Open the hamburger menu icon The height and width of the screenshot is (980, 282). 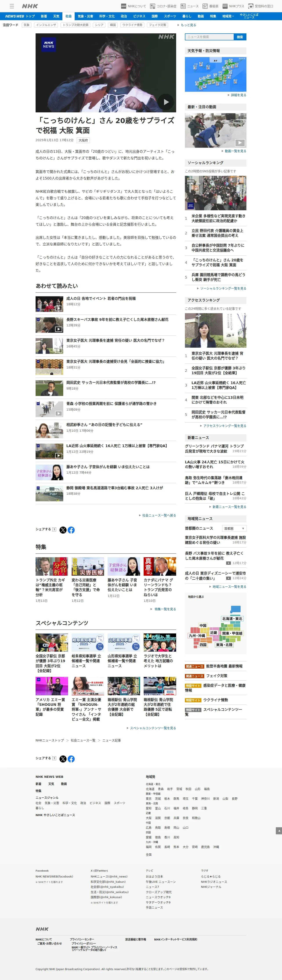tap(12, 6)
